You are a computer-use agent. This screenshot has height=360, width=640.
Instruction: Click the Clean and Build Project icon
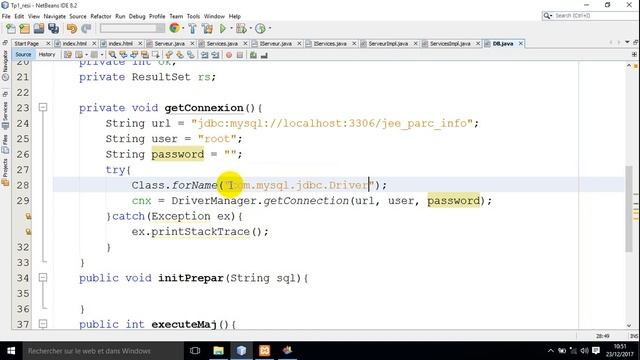tap(207, 29)
